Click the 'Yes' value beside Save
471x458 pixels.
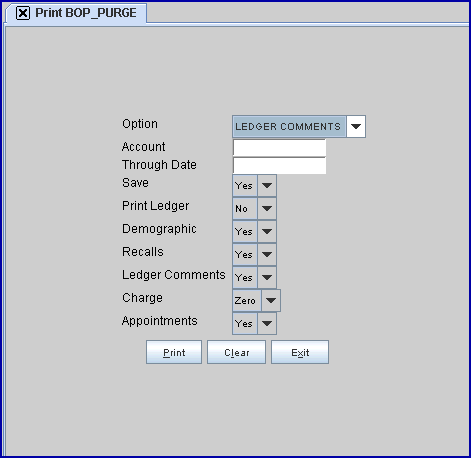(x=245, y=186)
